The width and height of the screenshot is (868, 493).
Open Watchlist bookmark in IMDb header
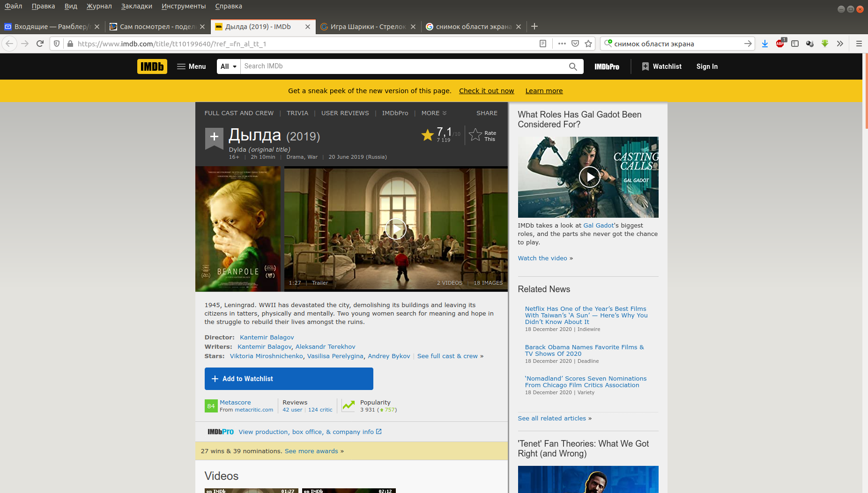(x=662, y=66)
